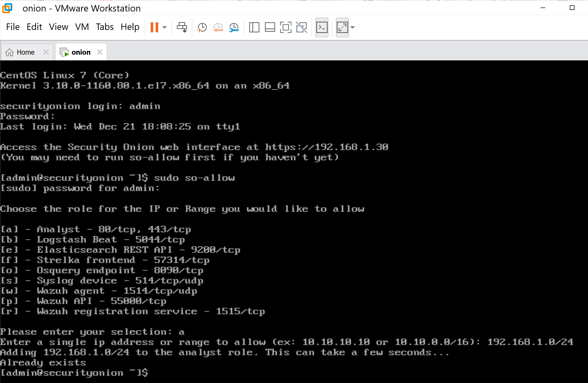Click the 'Last login: Wed Dec 21' line
Viewport: 588px width, 383px height.
120,127
